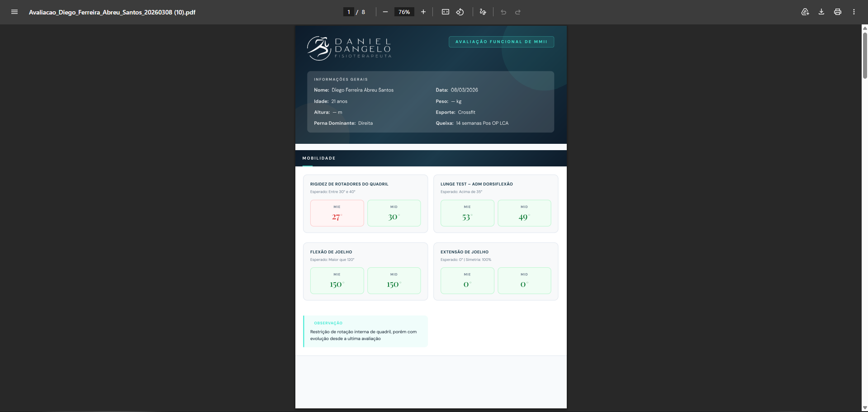Redo the annotation action

(518, 12)
